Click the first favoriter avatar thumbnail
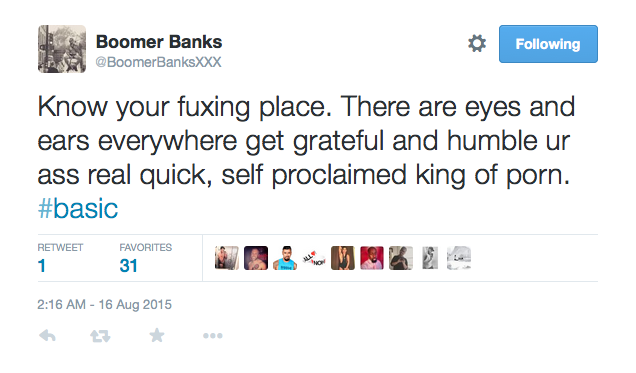Screen dimensions: 636x373 [227, 258]
